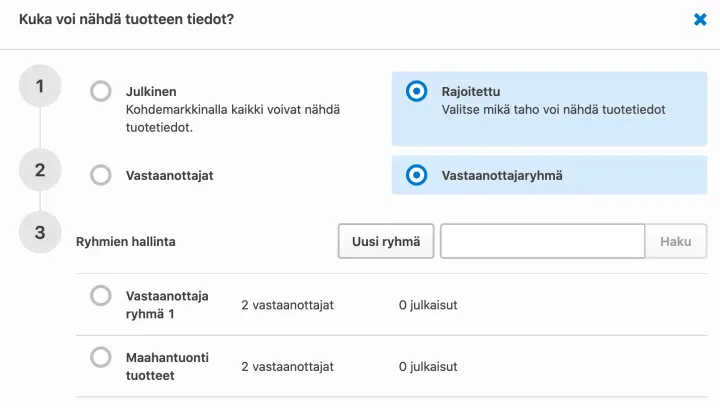This screenshot has width=720, height=408.
Task: Click step 3 circle indicator
Action: 40,233
